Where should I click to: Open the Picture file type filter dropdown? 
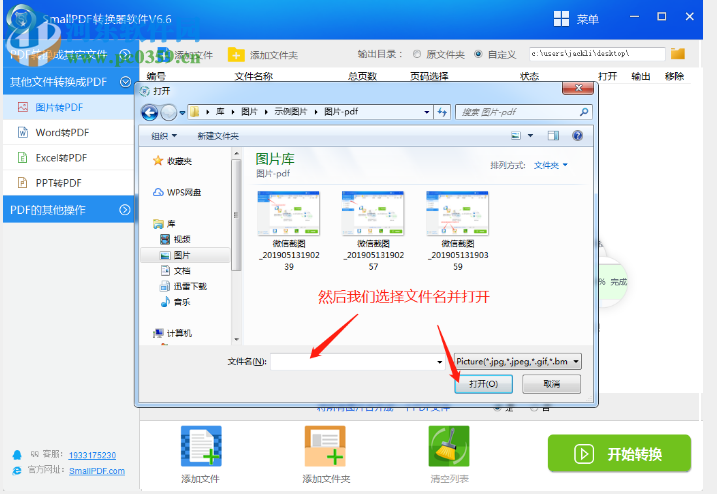tap(518, 361)
